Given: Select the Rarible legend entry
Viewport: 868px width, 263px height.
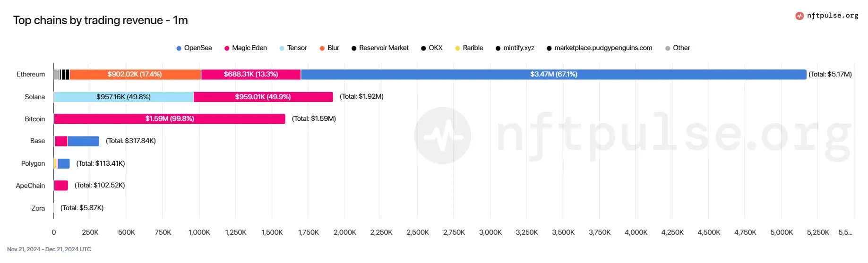Looking at the screenshot, I should click(469, 48).
